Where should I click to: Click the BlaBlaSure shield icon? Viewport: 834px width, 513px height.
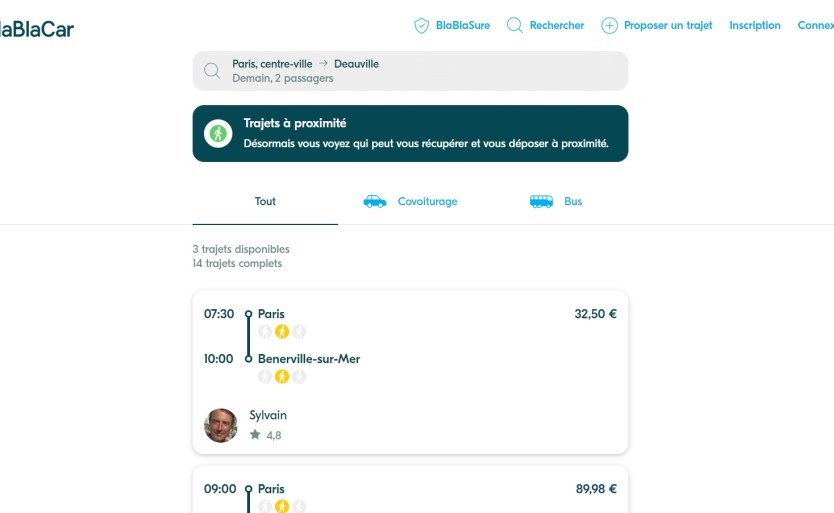(421, 26)
